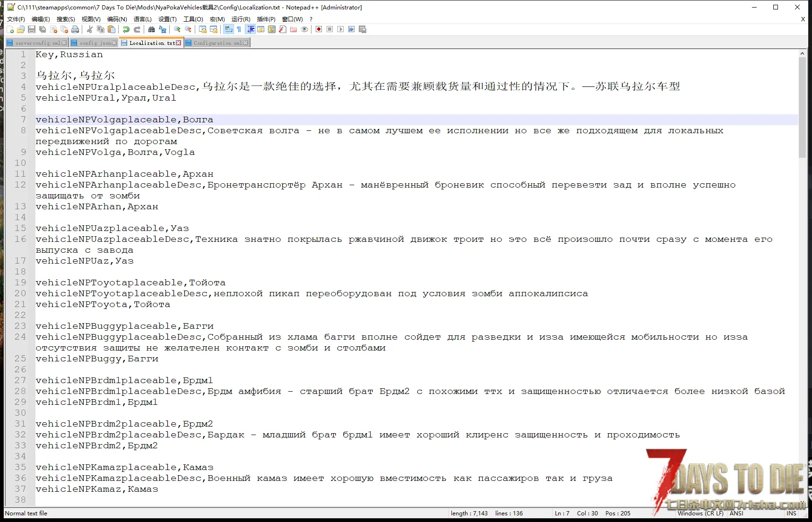Viewport: 812px width, 522px height.
Task: Toggle Show All Characters pilcrow button
Action: pos(239,29)
